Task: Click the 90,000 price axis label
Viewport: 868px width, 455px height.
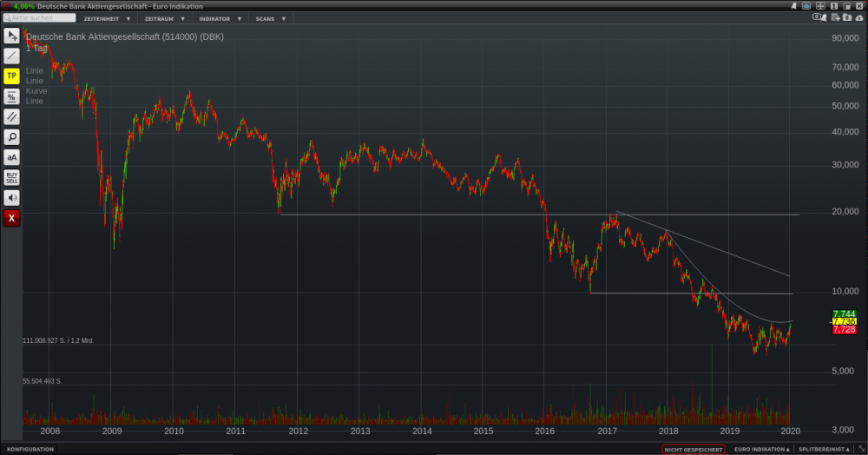Action: coord(845,38)
